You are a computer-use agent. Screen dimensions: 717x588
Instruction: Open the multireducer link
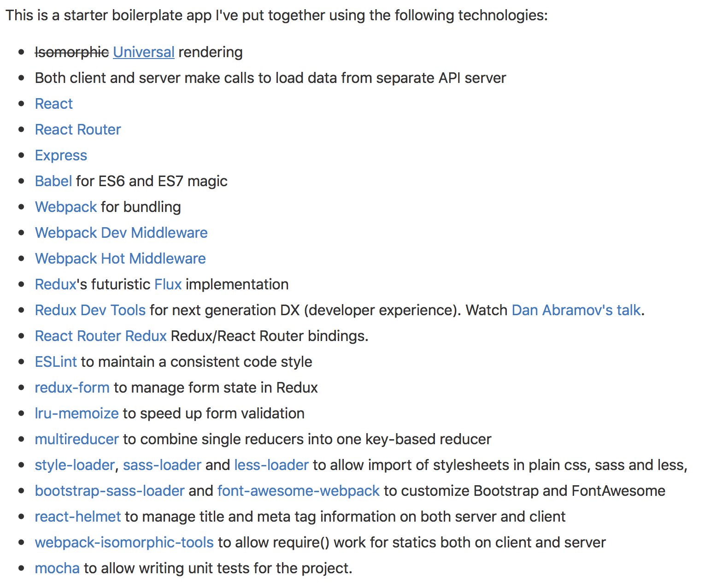[77, 439]
